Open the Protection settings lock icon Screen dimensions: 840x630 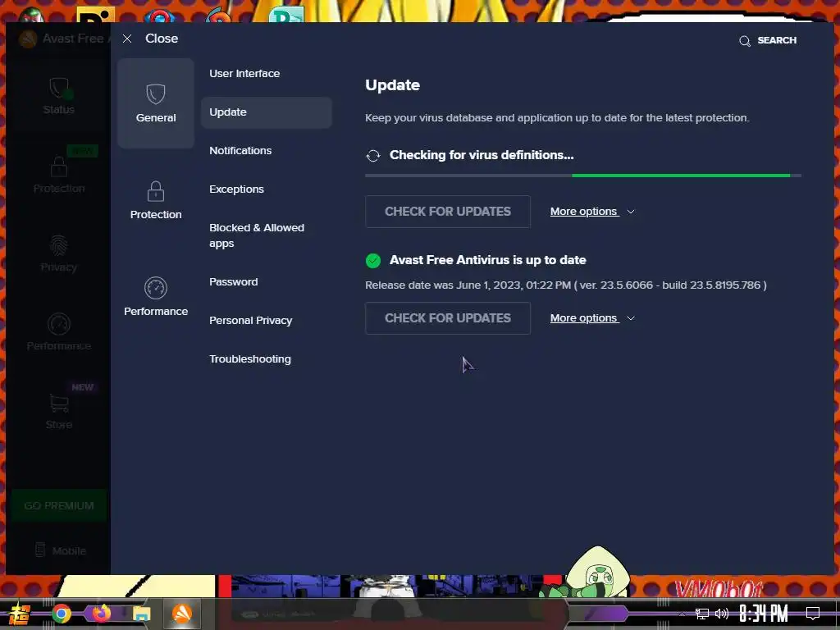[x=155, y=191]
